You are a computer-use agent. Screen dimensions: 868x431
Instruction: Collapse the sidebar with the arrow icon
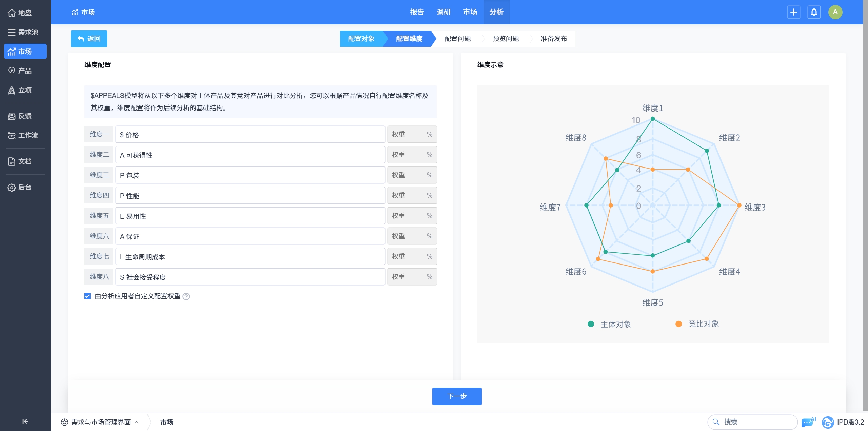(25, 421)
